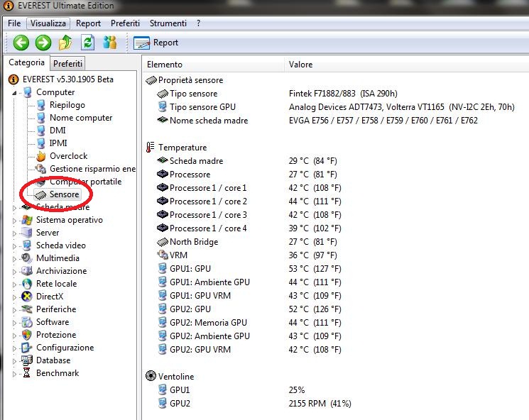Expand the Software tree node
529x420 pixels.
coord(14,323)
